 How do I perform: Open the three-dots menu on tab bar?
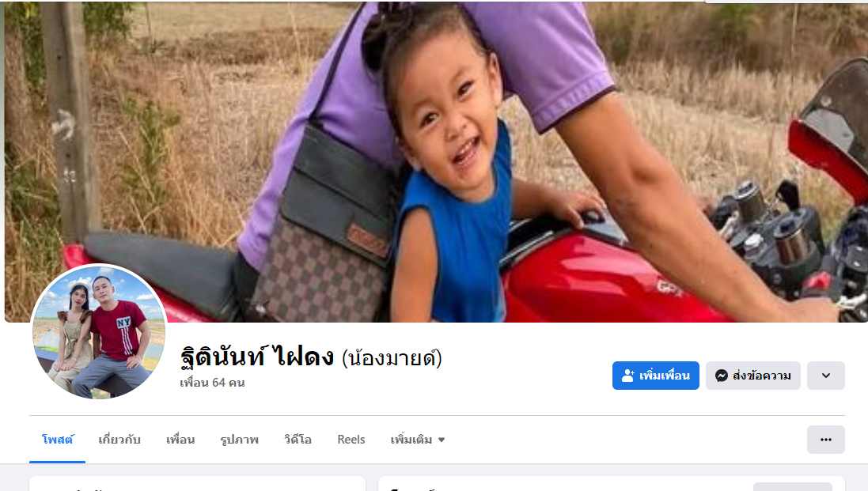825,440
